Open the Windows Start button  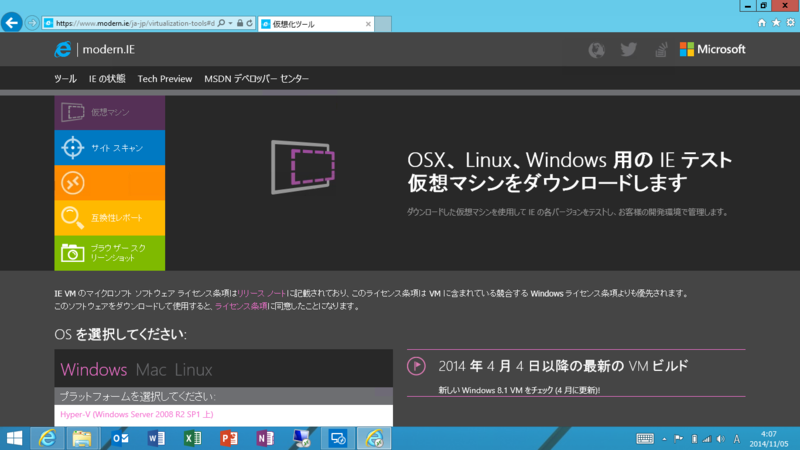[14, 438]
